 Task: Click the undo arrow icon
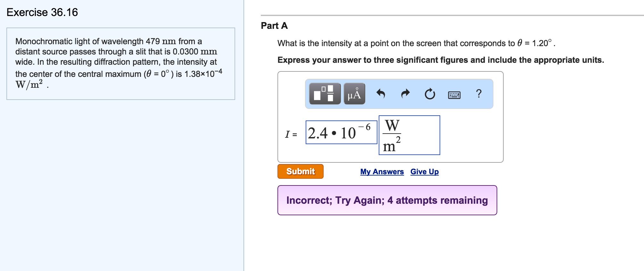coord(381,94)
